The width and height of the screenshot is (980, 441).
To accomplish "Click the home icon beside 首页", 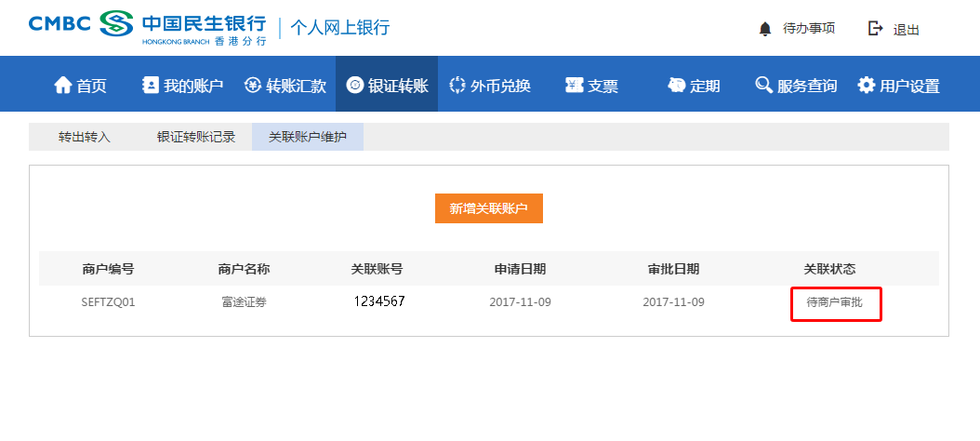I will (63, 85).
